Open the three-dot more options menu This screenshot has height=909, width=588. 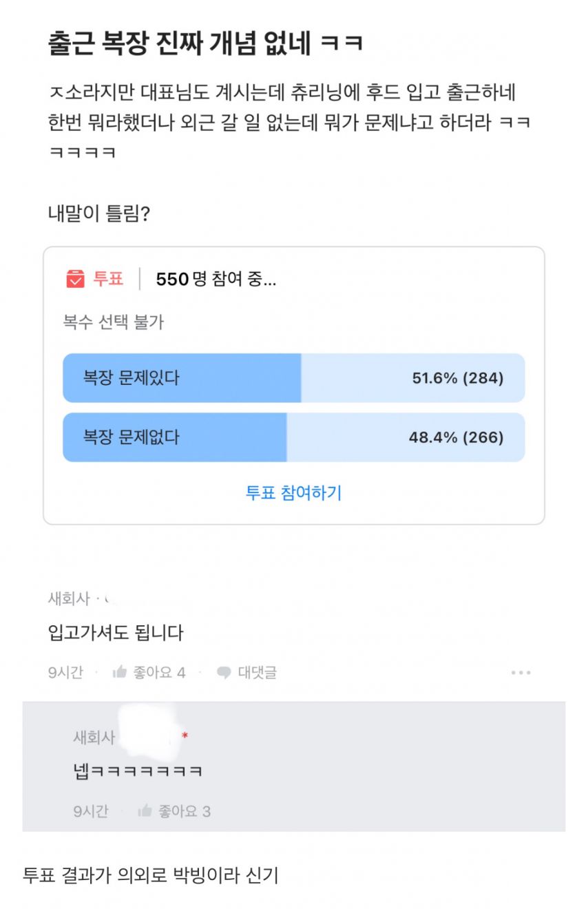click(521, 673)
